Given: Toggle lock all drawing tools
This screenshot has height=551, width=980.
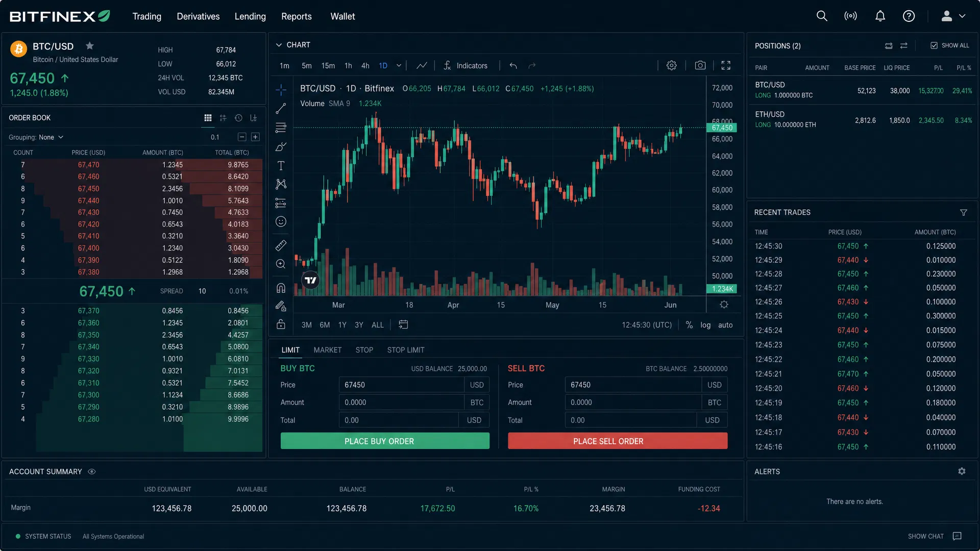Looking at the screenshot, I should pos(281,324).
